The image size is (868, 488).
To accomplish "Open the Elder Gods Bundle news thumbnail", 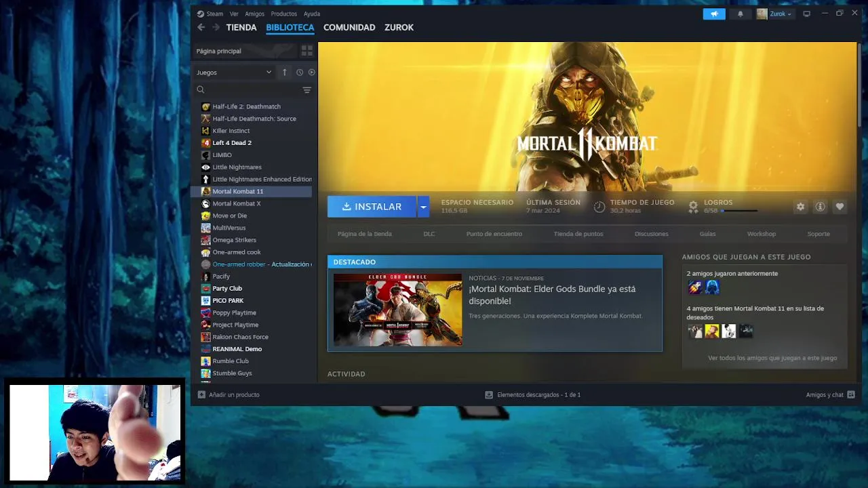I will pyautogui.click(x=398, y=310).
